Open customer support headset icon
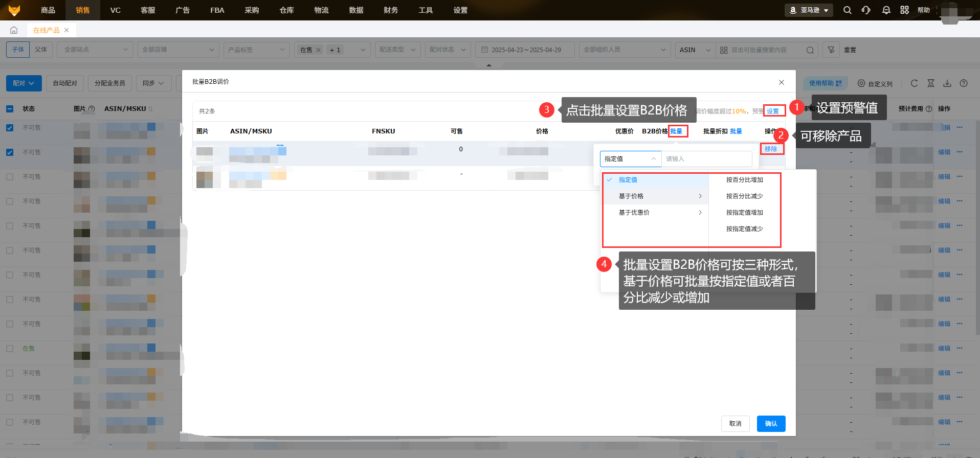 tap(866, 10)
